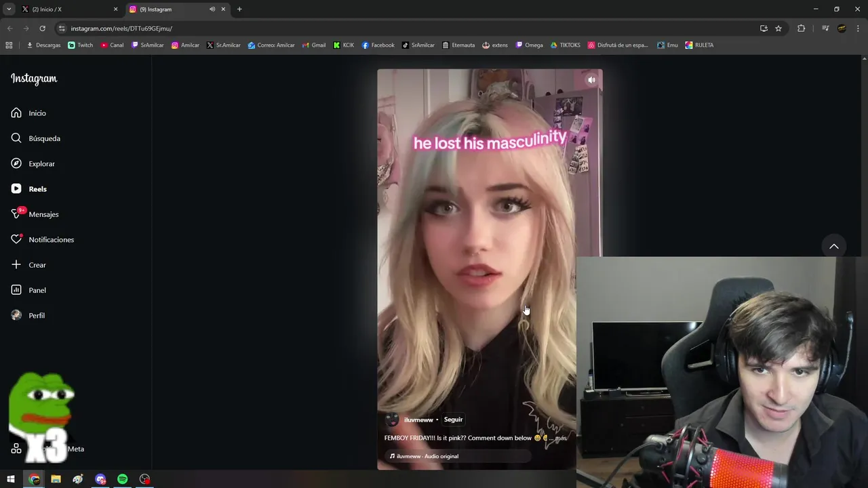Go to Instagram Inicio home icon

point(16,113)
